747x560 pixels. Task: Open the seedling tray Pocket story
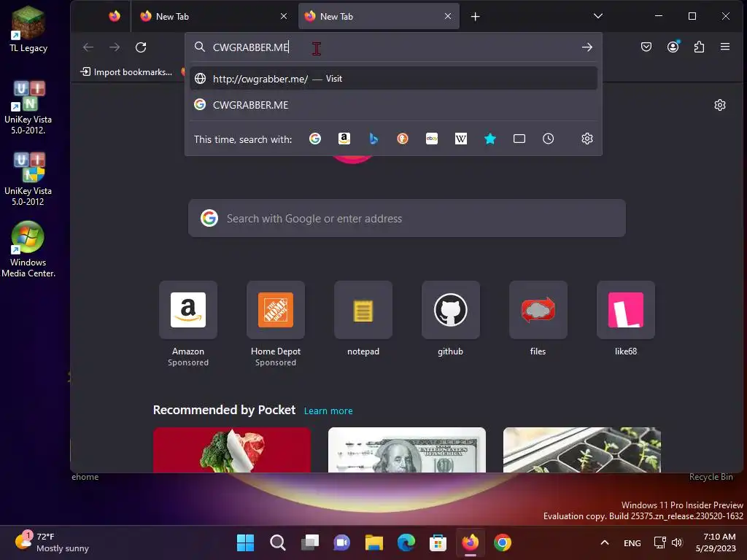coord(581,449)
